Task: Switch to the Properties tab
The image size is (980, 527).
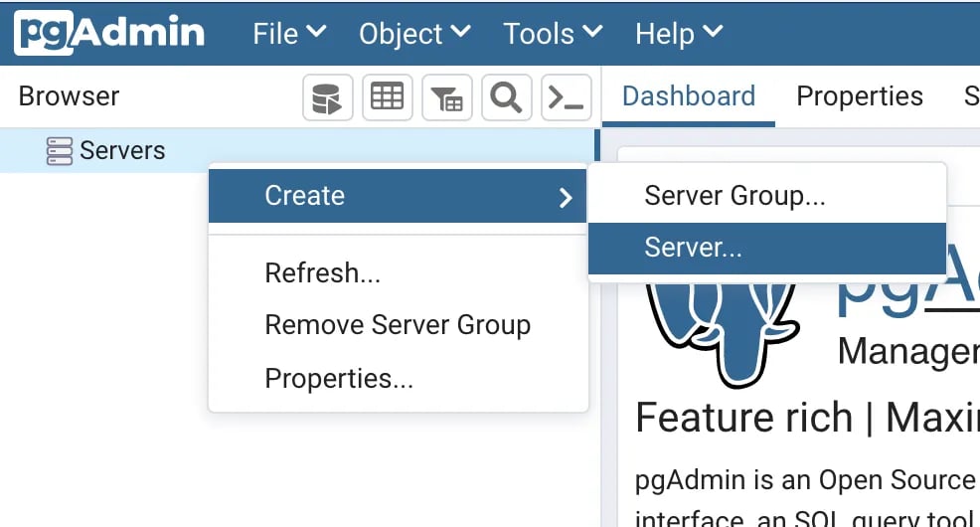Action: [860, 96]
